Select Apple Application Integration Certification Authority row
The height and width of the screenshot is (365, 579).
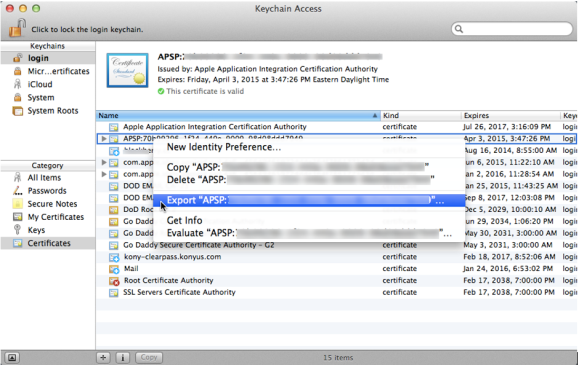click(337, 127)
